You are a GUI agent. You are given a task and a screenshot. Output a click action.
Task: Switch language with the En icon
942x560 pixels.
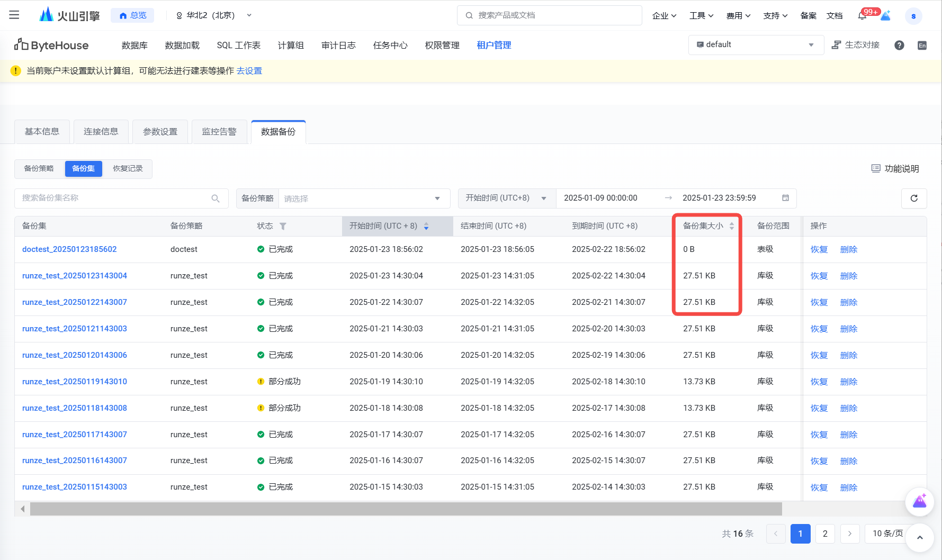point(922,46)
